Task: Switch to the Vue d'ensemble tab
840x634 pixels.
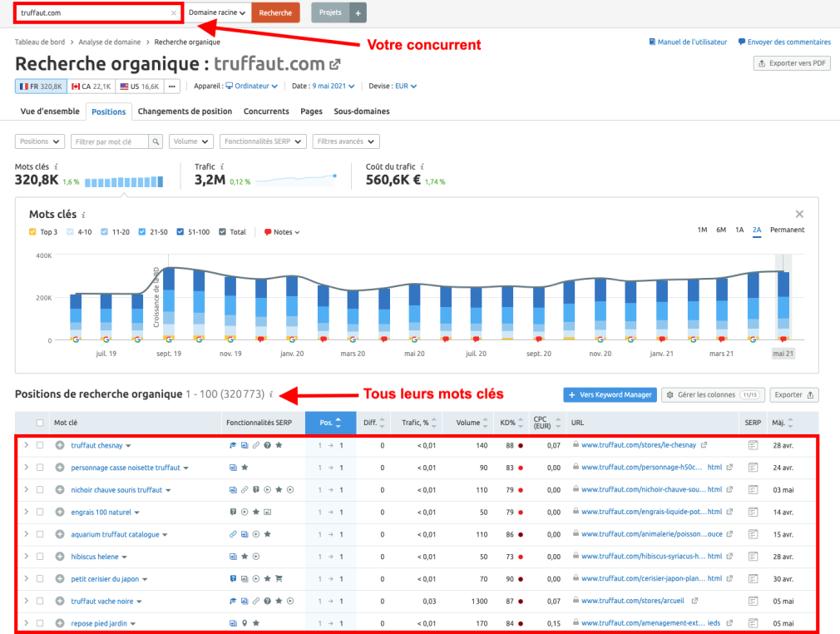Action: point(50,111)
